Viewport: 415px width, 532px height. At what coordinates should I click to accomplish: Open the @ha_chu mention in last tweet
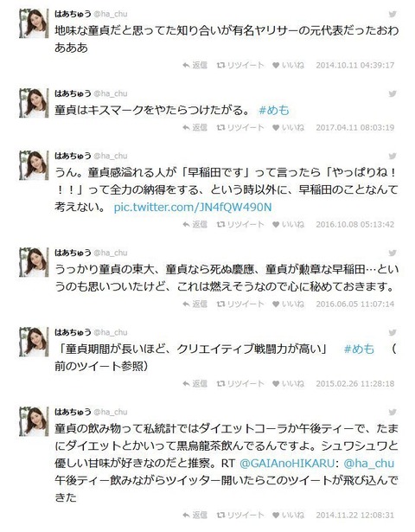pyautogui.click(x=369, y=464)
